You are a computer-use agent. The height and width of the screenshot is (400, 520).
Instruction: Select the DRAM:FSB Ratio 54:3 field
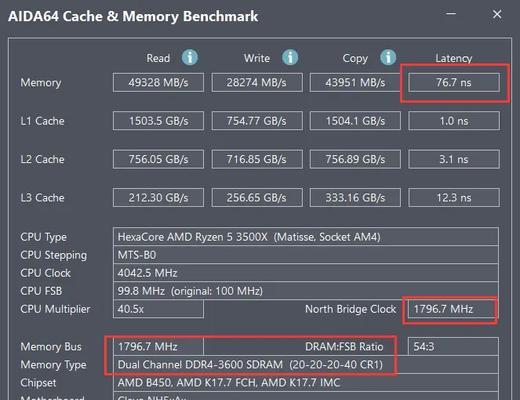point(453,346)
